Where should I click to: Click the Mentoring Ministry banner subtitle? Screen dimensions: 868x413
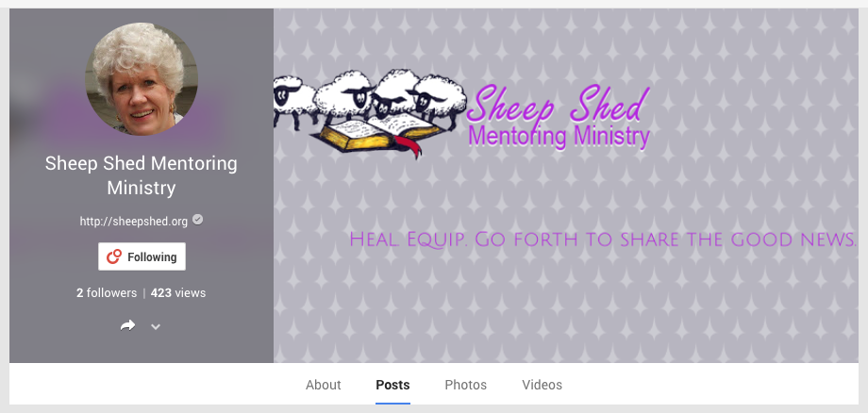click(x=559, y=137)
